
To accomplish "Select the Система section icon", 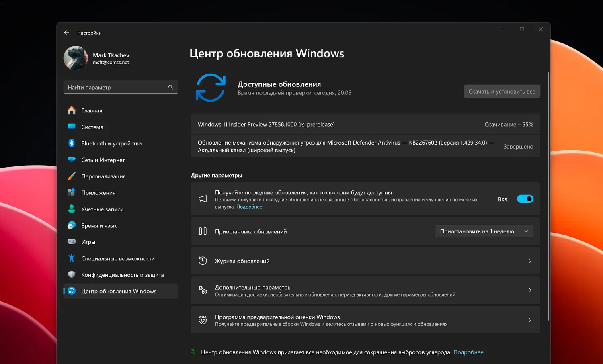I will click(72, 127).
